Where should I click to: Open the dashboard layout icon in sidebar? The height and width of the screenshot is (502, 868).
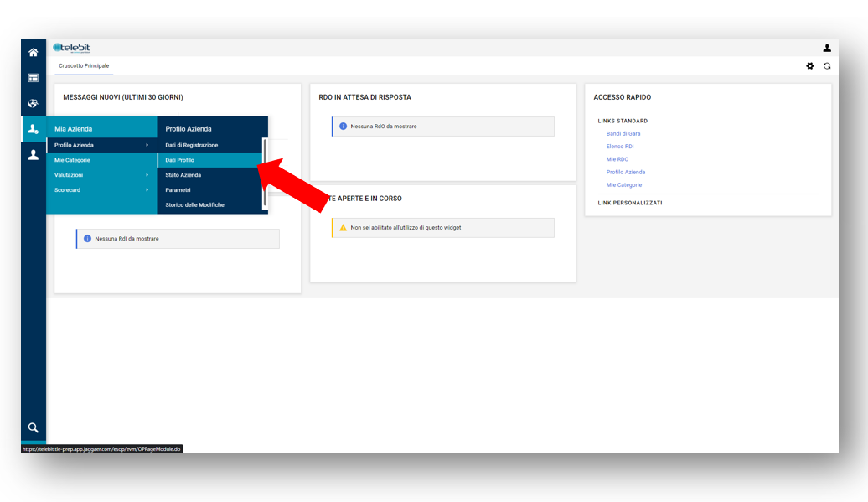click(34, 78)
